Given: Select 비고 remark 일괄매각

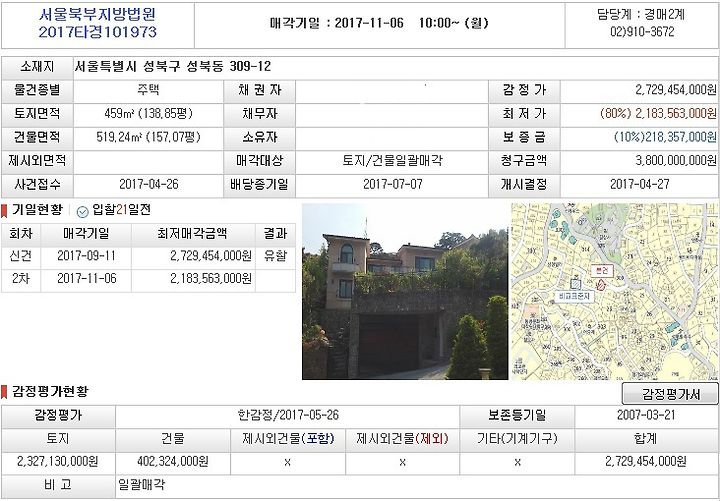Looking at the screenshot, I should point(141,485).
